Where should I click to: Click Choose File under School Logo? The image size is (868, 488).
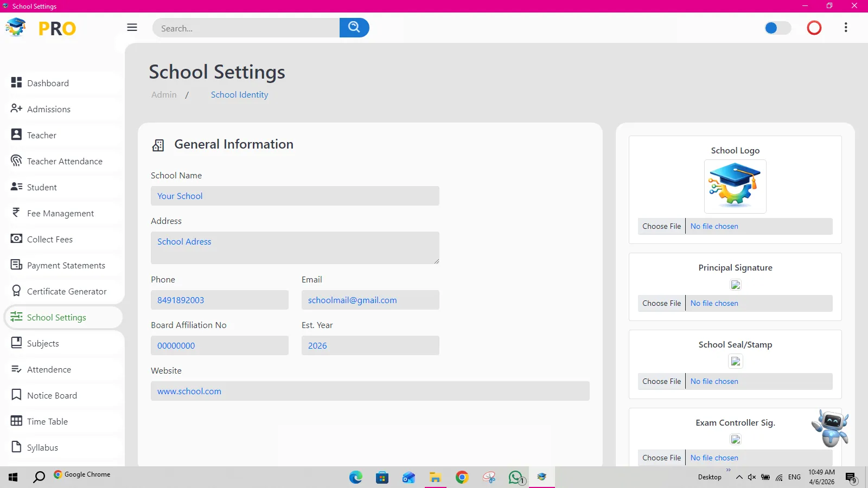(662, 226)
